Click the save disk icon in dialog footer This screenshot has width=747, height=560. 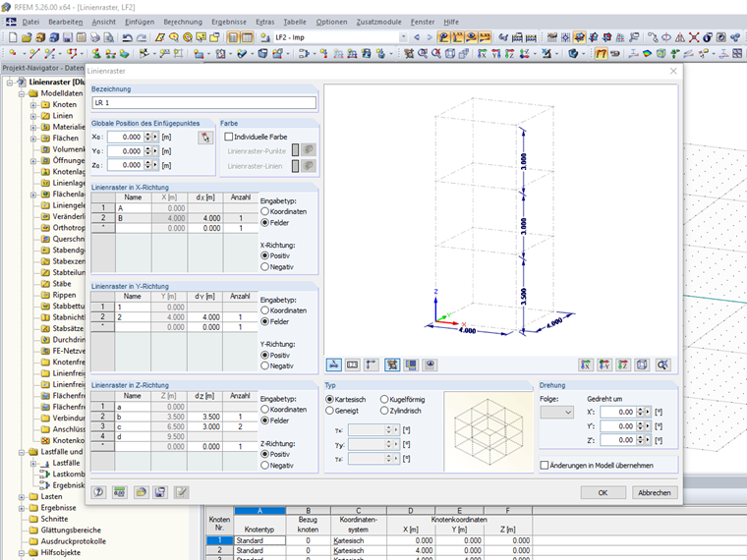[160, 492]
